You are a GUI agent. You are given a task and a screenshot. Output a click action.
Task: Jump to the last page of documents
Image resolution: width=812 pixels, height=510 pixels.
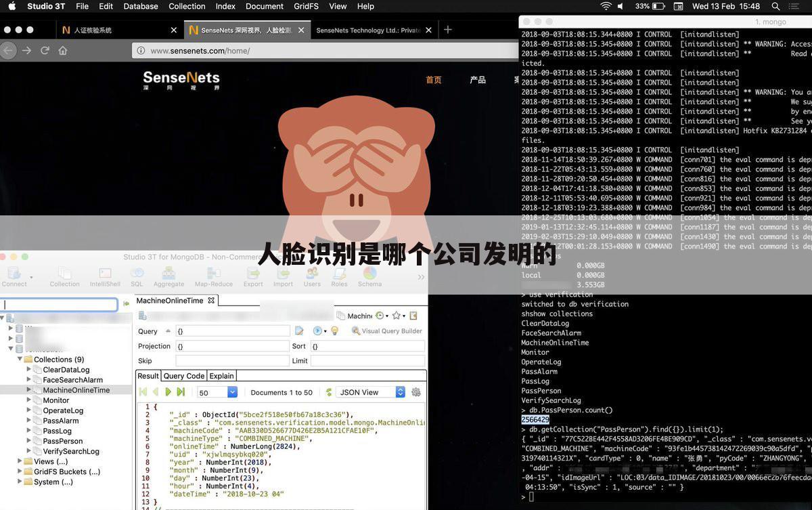[181, 392]
